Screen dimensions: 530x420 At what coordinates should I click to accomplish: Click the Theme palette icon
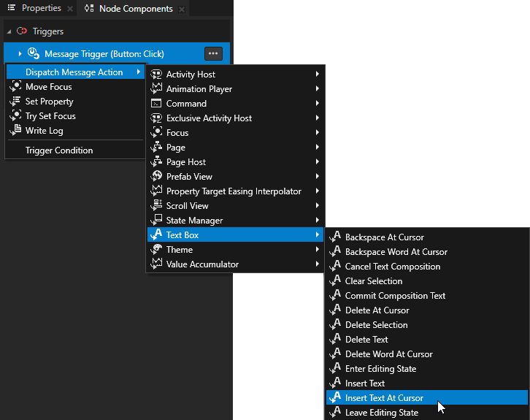pyautogui.click(x=156, y=250)
